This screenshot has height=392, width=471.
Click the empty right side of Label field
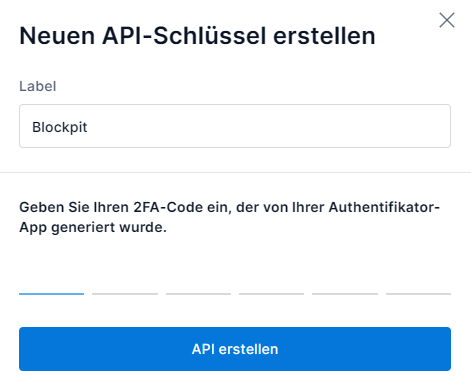[x=333, y=126]
